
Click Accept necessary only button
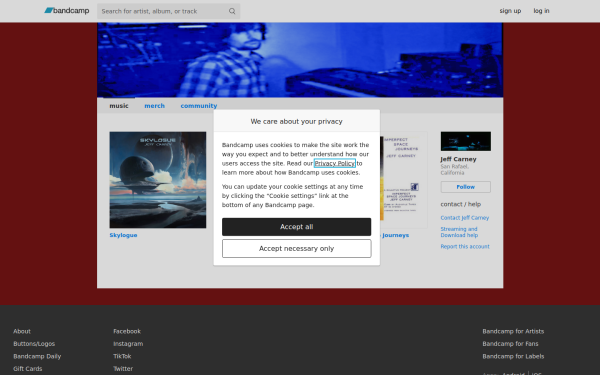coord(297,248)
